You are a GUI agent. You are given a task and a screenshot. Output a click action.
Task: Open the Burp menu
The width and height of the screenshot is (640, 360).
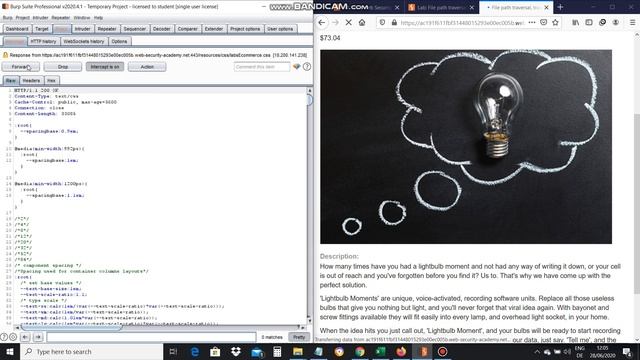(x=7, y=18)
